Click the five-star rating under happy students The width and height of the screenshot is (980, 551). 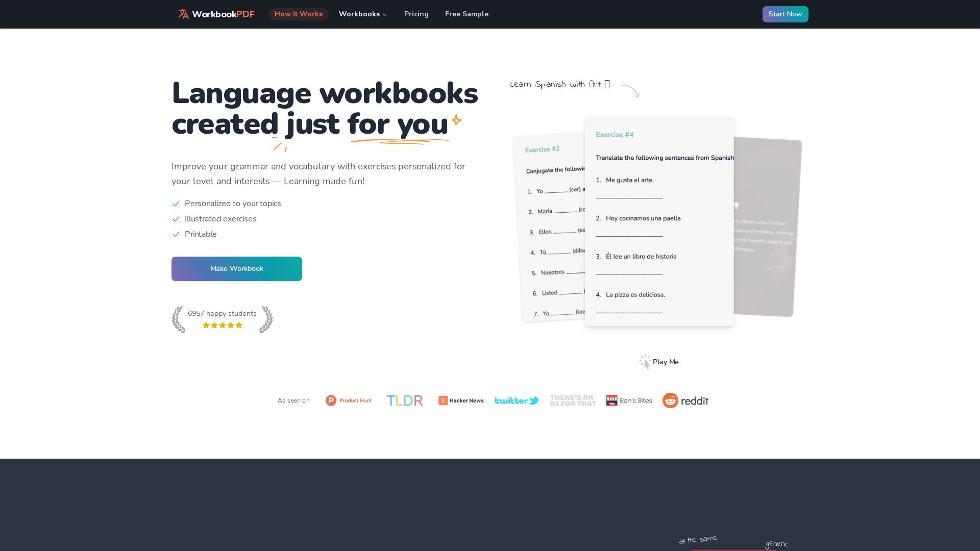[222, 325]
